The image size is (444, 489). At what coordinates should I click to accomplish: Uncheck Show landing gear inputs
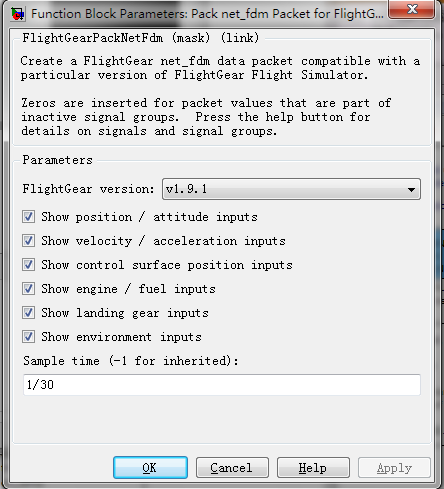coord(28,313)
